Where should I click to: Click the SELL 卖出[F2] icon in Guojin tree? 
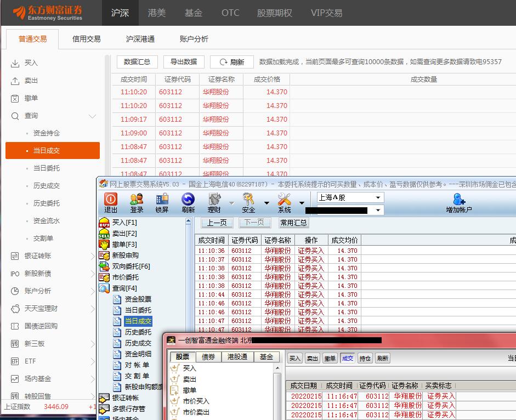pyautogui.click(x=104, y=234)
